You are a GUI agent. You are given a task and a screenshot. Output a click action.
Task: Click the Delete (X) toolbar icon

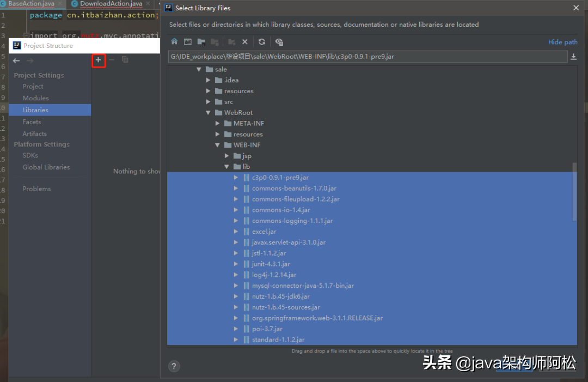click(245, 42)
